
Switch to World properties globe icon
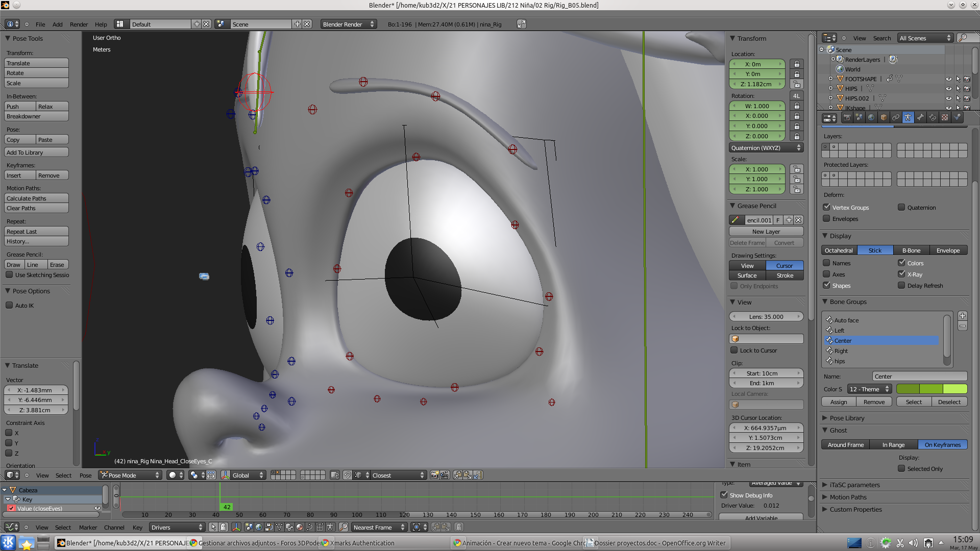[x=871, y=117]
